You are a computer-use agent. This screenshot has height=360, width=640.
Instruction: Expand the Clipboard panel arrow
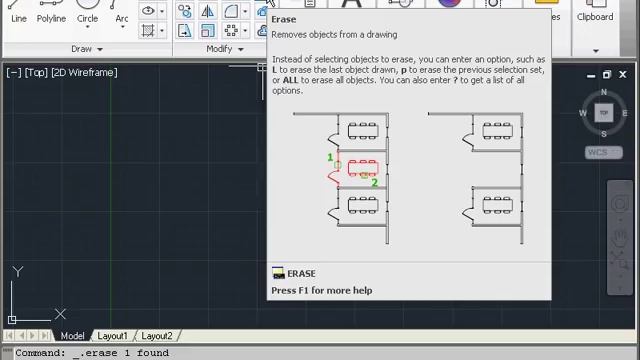596,51
